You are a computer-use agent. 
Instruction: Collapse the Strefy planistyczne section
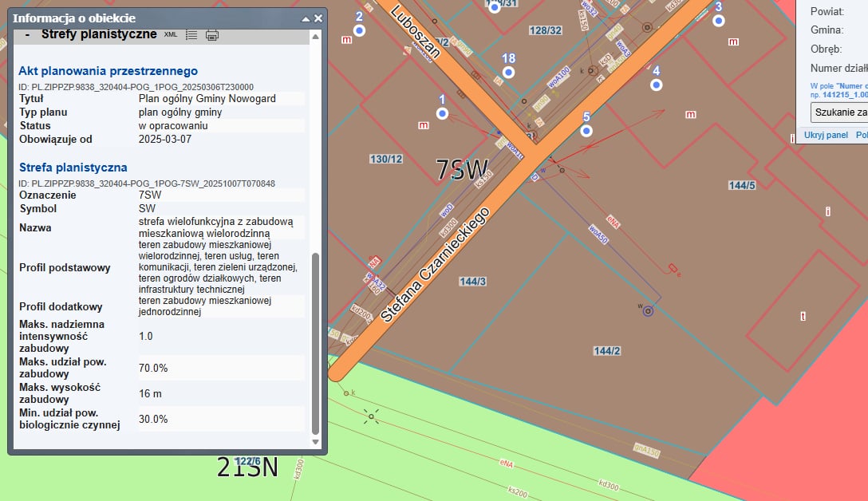click(x=28, y=34)
